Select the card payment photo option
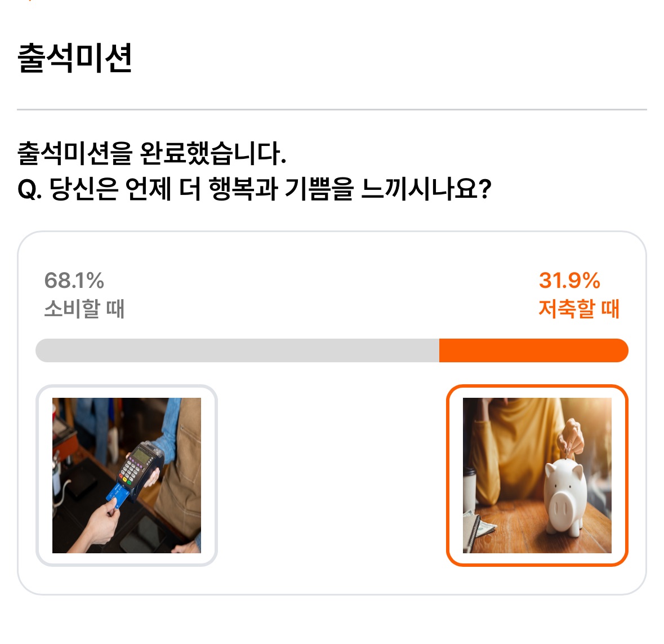Screen dimensions: 664x644 [x=127, y=475]
